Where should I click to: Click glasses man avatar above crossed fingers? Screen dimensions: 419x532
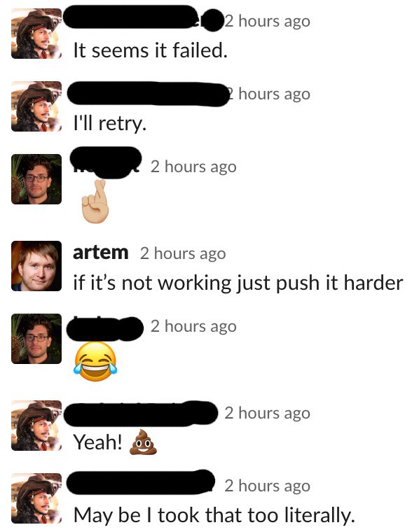click(x=36, y=179)
